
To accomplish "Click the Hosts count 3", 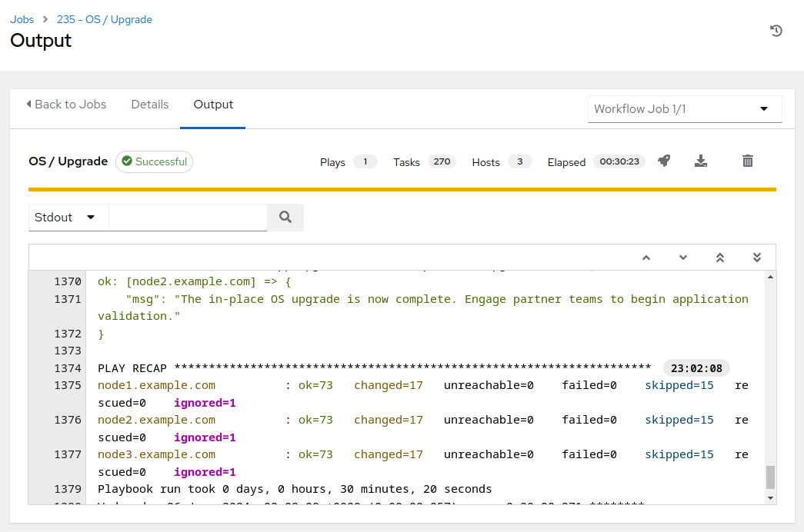I will tap(519, 161).
